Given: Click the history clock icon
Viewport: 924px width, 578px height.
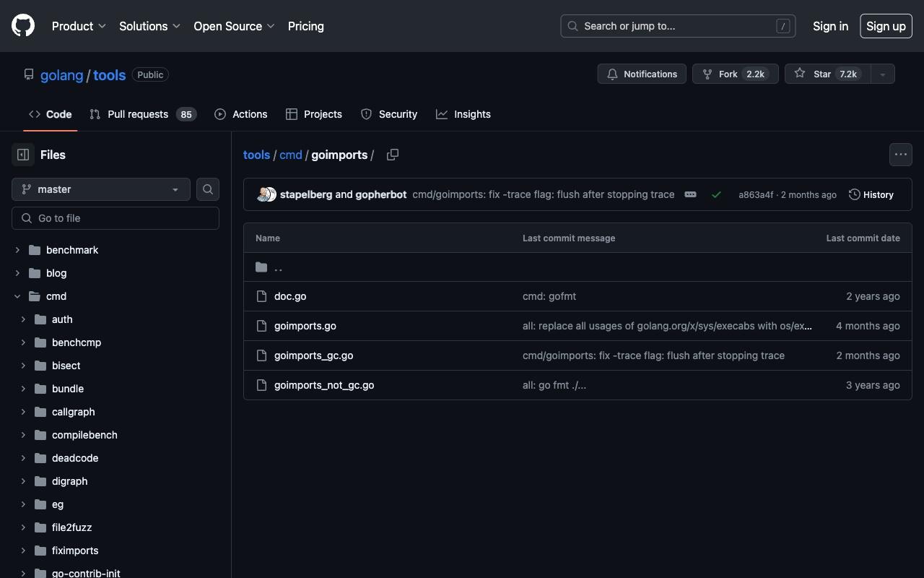Looking at the screenshot, I should 855,194.
